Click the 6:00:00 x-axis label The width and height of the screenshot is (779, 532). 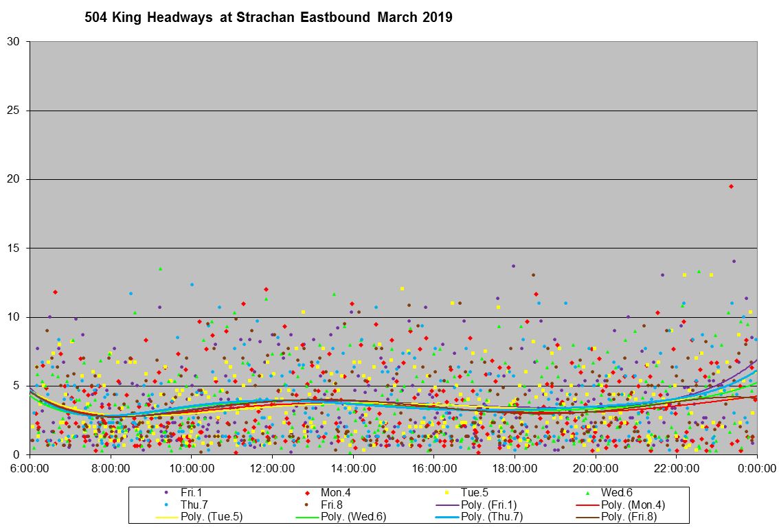[x=30, y=468]
